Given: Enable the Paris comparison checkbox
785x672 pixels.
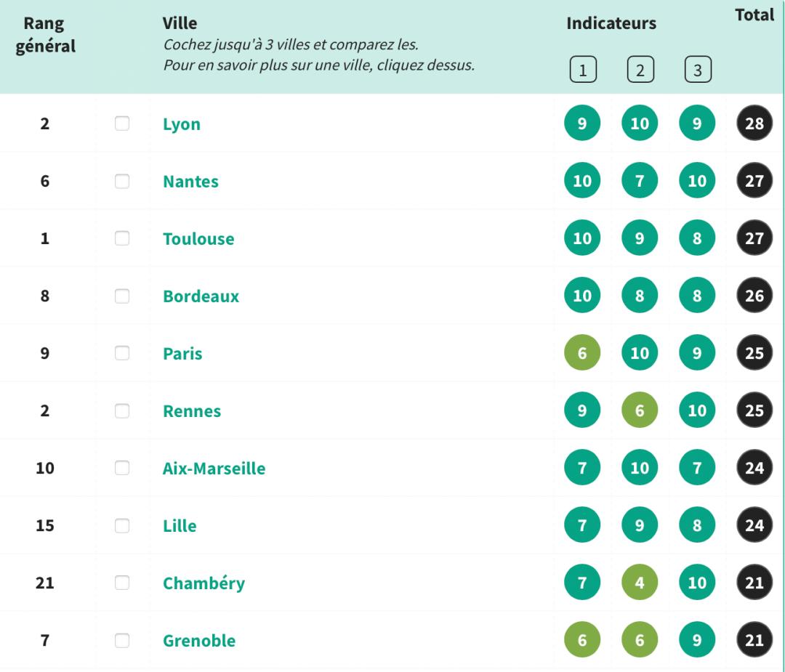Looking at the screenshot, I should click(x=122, y=354).
